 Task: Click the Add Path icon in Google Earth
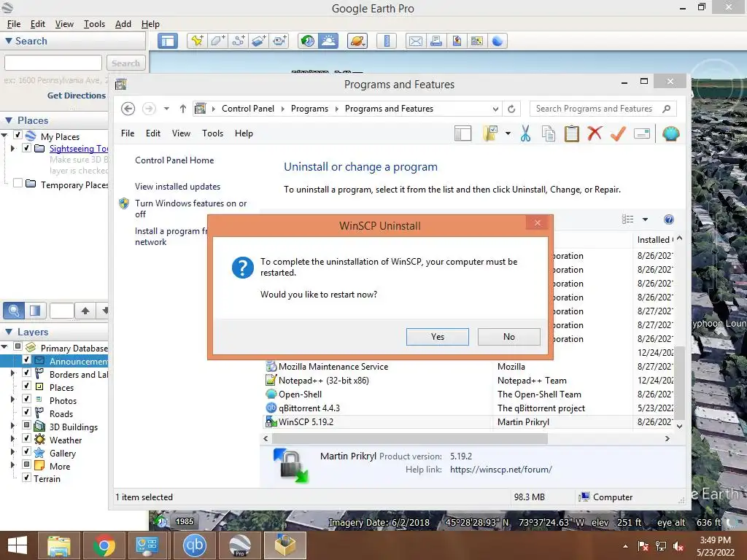[x=239, y=41]
